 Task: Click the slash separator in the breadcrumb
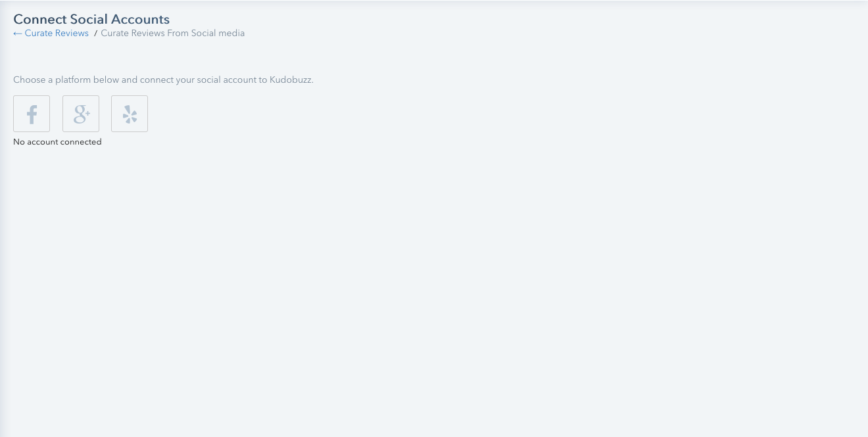pyautogui.click(x=95, y=34)
